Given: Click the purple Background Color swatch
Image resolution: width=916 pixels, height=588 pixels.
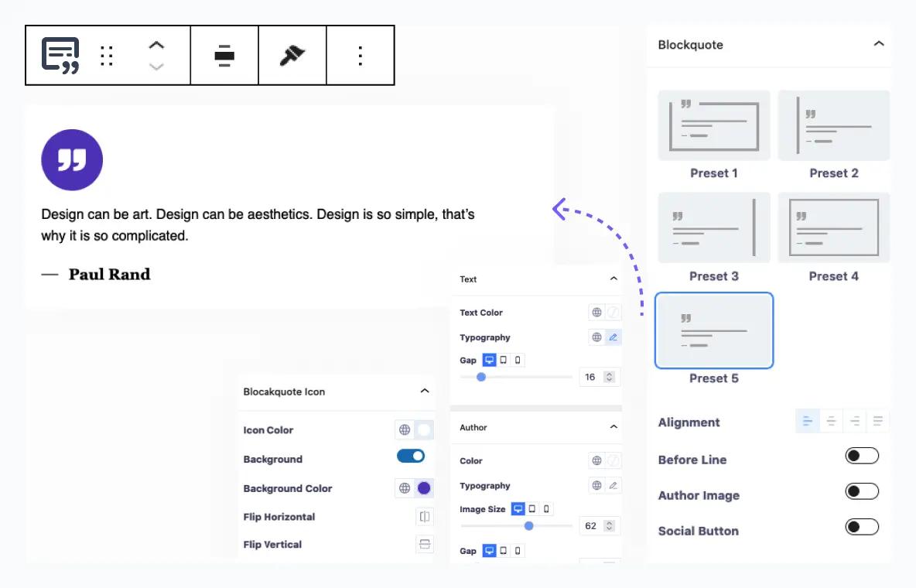Looking at the screenshot, I should coord(424,488).
